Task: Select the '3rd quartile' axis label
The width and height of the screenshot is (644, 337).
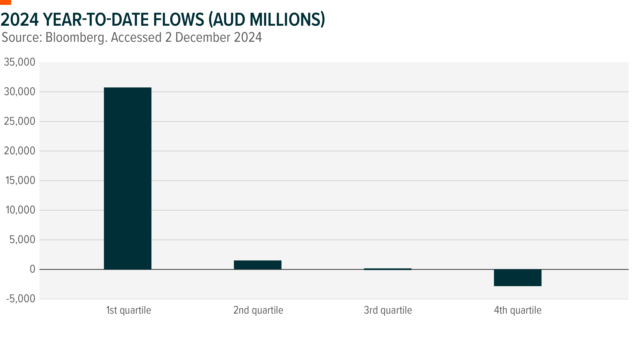Action: tap(388, 310)
